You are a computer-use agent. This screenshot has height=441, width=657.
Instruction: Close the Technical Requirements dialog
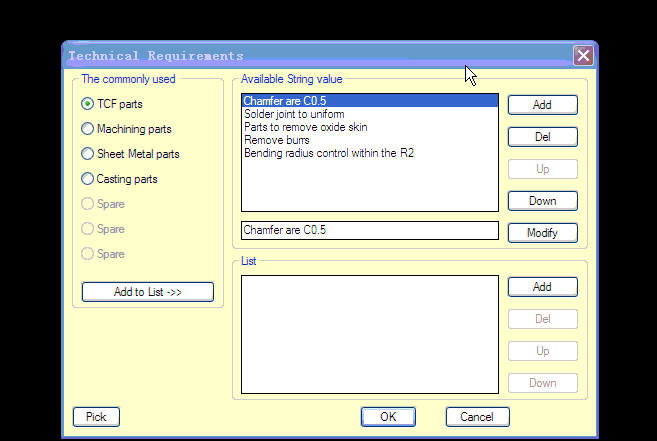(583, 55)
